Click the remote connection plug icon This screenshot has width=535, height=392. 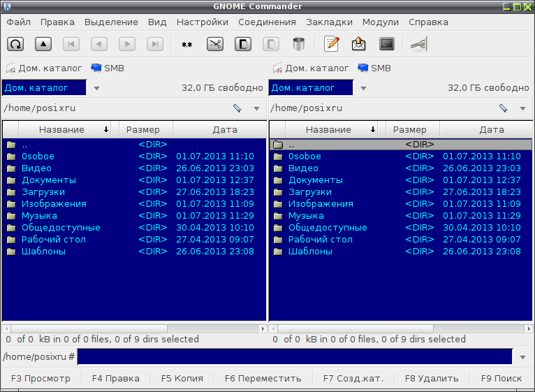(x=419, y=44)
